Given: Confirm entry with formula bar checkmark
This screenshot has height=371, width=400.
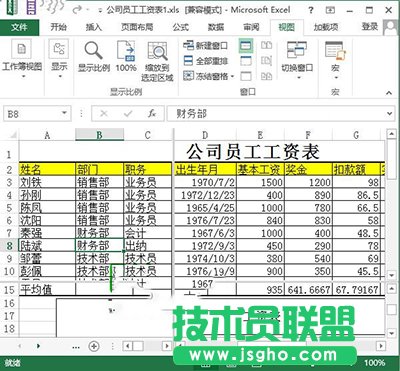Looking at the screenshot, I should pyautogui.click(x=128, y=114).
